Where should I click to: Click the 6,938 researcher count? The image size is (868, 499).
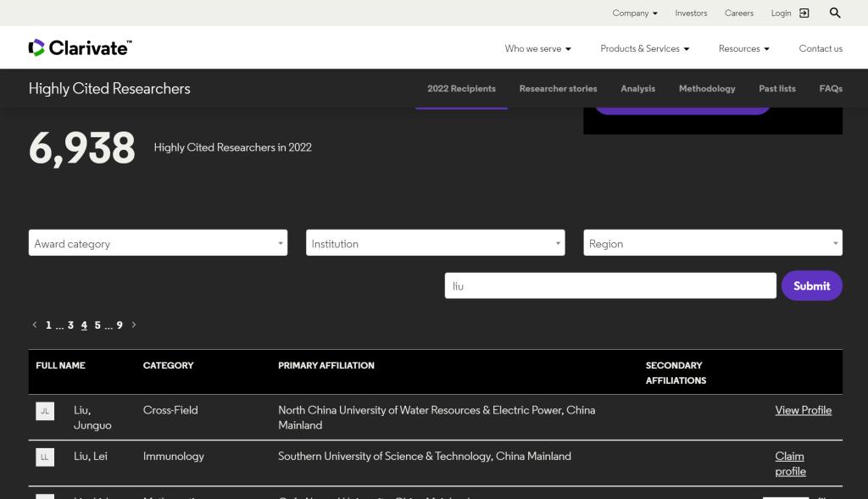point(82,148)
